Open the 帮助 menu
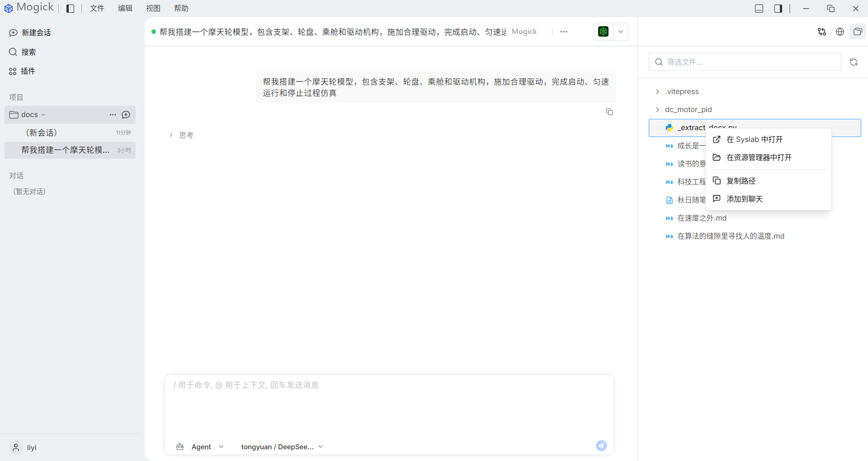 181,9
